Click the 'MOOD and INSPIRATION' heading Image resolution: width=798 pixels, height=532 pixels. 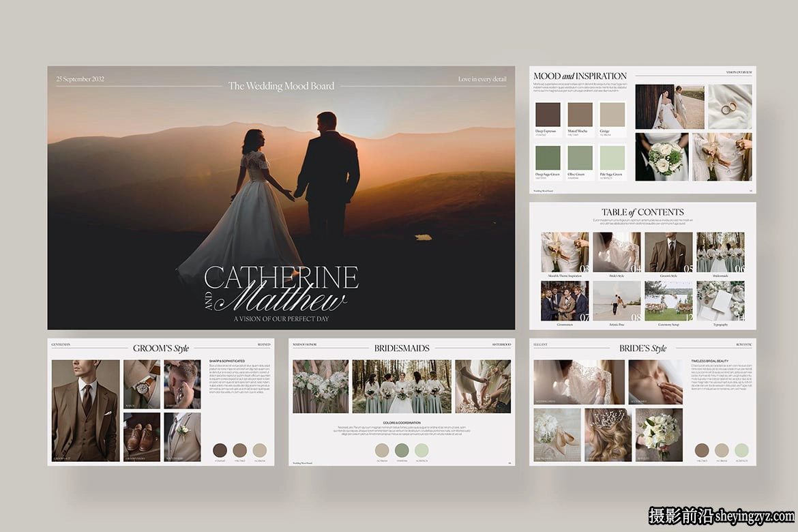[580, 76]
